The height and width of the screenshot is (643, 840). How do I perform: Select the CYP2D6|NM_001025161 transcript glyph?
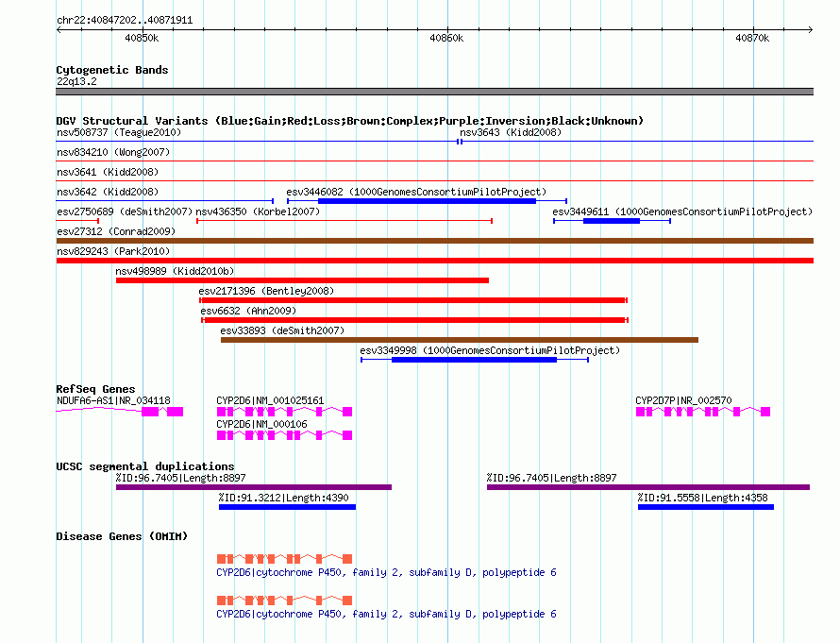(284, 412)
